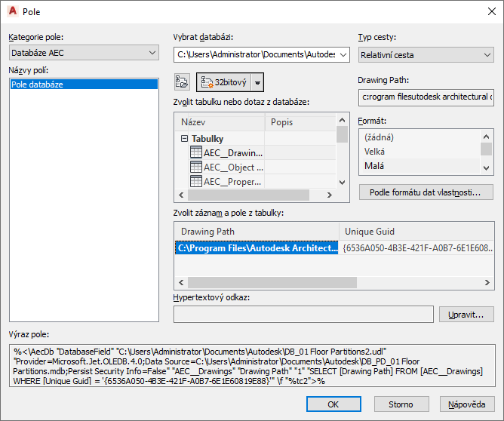Click the record table horizontal scrollbar thumb
Screen dimensions: 504x421
coord(272,282)
